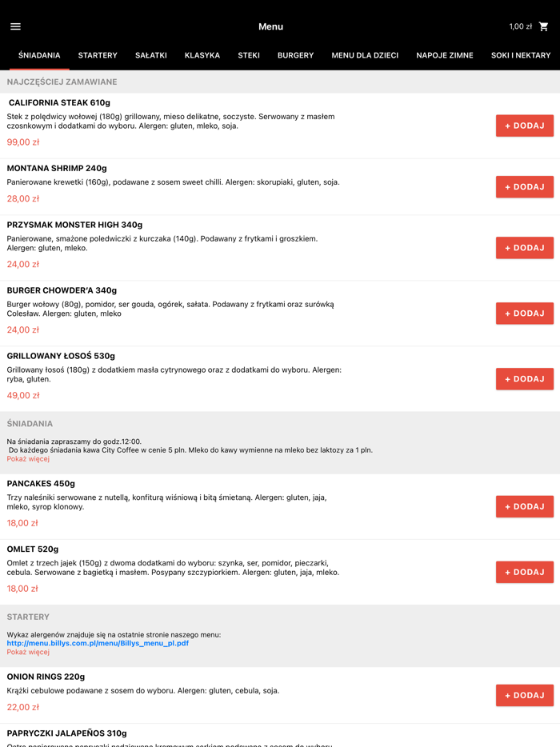Switch to the SAŁATKI tab
Screen dimensions: 560x747
151,55
